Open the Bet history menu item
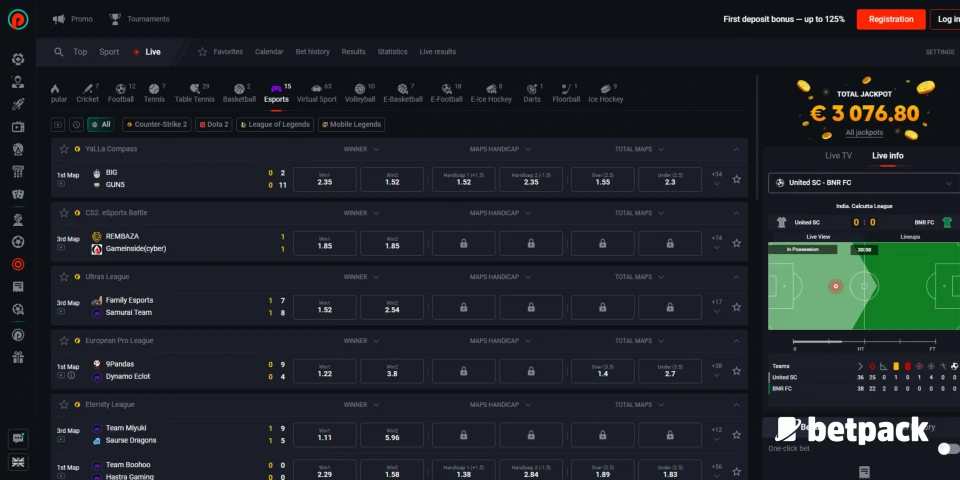Screen dimensions: 960x480 coord(312,52)
